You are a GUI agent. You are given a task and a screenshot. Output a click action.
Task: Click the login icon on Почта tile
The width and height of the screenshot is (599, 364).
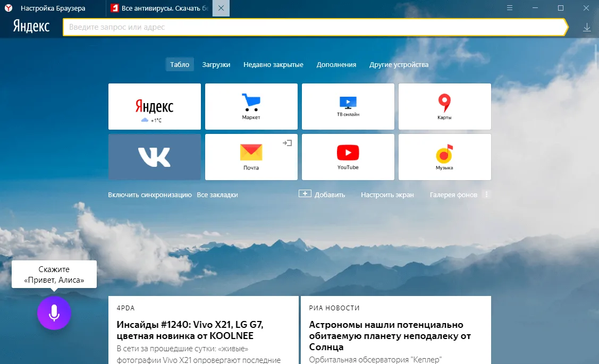[x=287, y=143]
